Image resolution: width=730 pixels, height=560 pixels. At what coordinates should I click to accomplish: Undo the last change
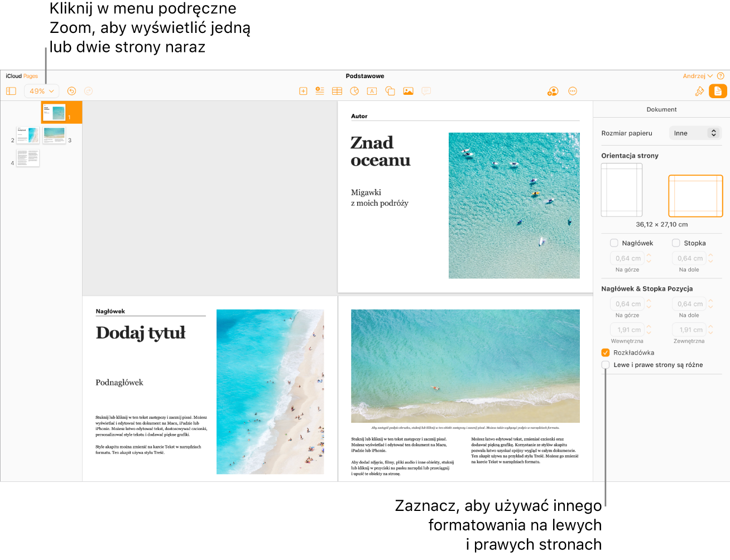tap(71, 91)
